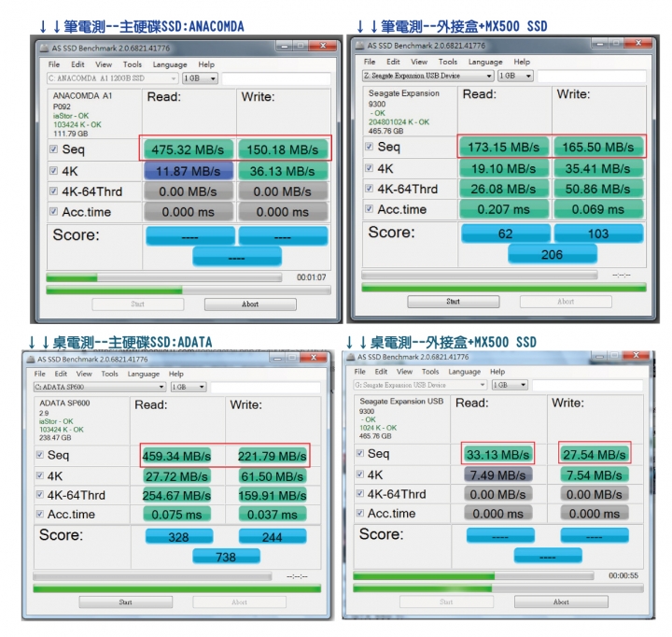The image size is (672, 637).
Task: Click the 254.67 MB/s 4K-64Thrd read result
Action: pos(176,495)
